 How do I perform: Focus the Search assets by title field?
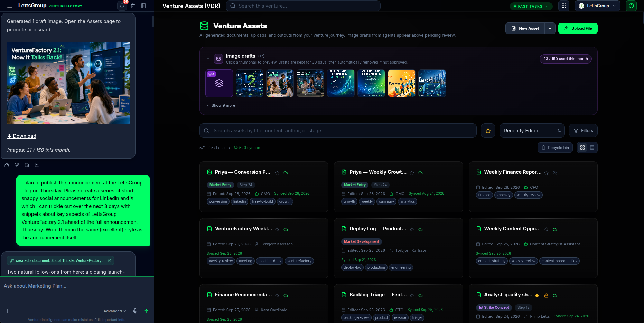coord(338,131)
